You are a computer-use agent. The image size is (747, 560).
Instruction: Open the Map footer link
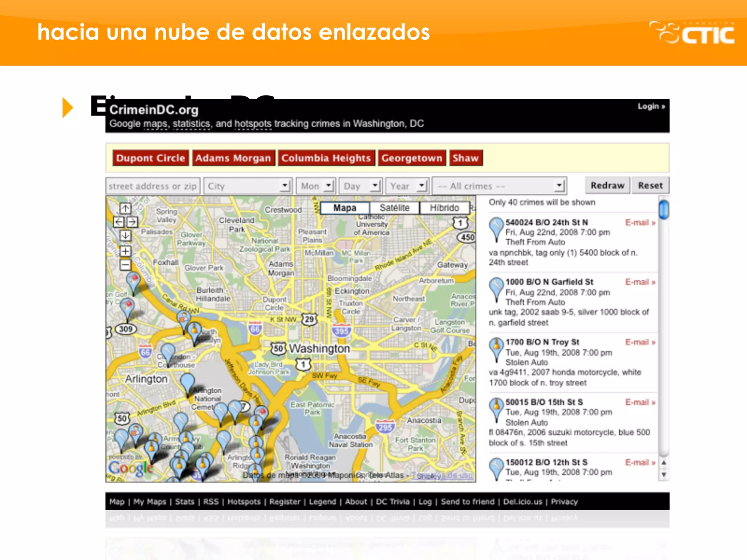(x=117, y=502)
